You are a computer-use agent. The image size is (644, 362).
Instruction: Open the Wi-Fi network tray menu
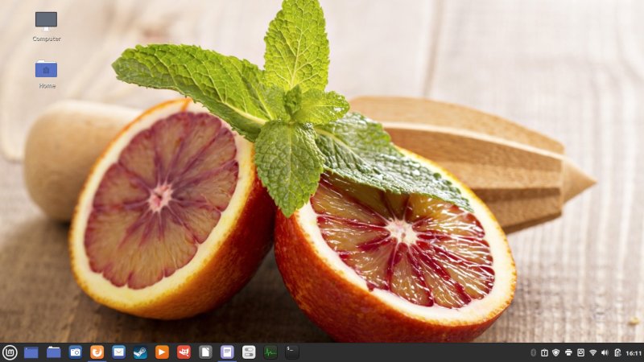coord(592,352)
